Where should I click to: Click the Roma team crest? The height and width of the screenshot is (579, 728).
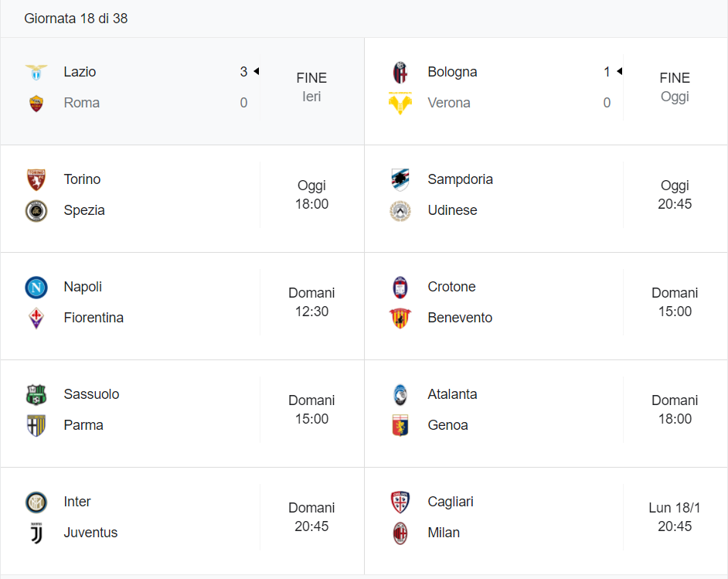coord(36,103)
